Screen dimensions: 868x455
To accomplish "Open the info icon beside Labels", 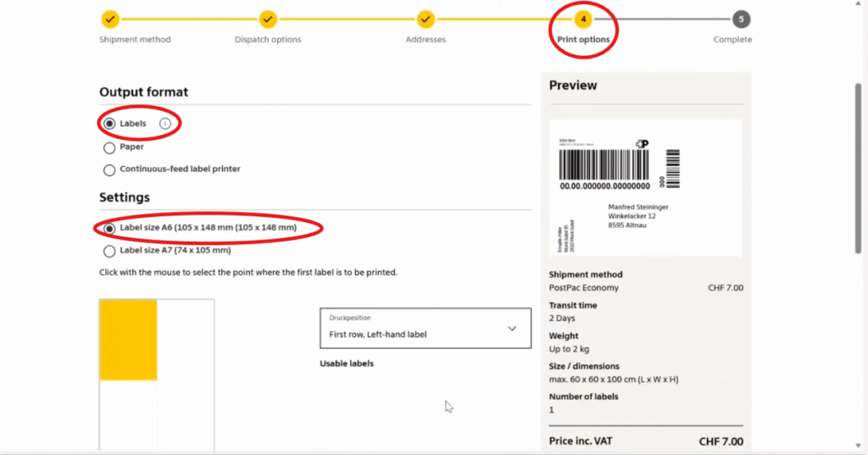I will pos(165,124).
